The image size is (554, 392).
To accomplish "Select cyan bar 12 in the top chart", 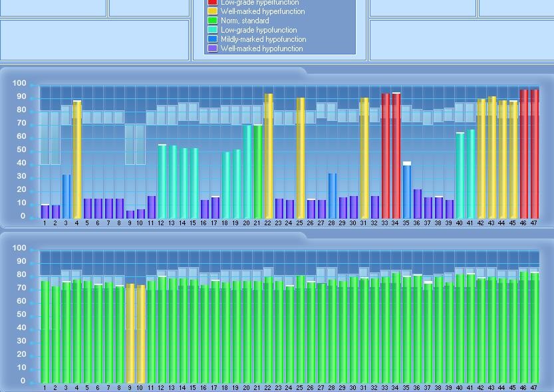I will (162, 181).
